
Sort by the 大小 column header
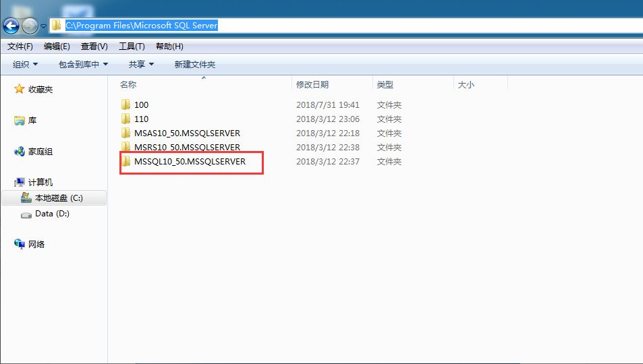click(466, 84)
